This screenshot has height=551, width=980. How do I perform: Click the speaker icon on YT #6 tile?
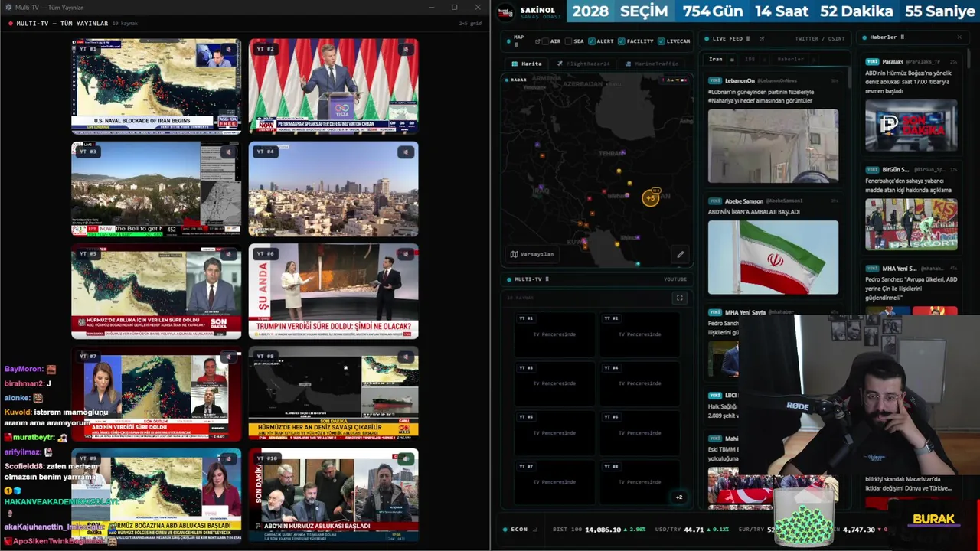406,253
